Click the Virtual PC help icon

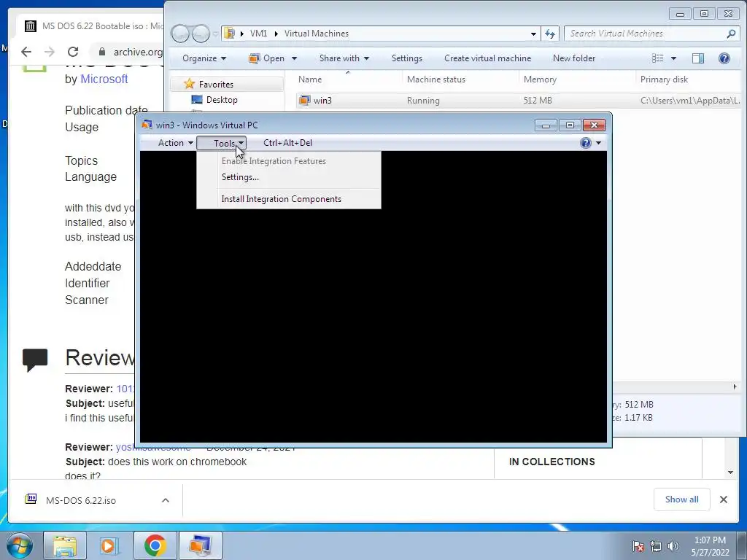(x=586, y=143)
